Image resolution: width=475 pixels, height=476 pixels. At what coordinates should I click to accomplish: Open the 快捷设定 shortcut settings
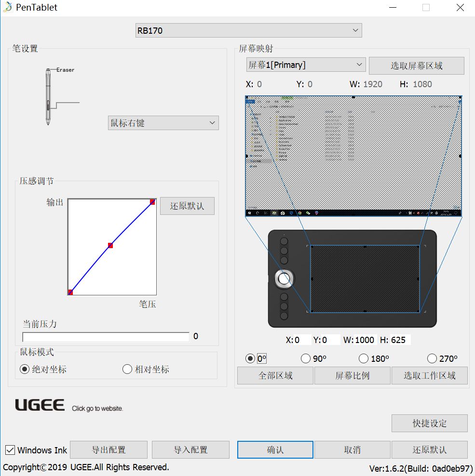click(x=429, y=423)
